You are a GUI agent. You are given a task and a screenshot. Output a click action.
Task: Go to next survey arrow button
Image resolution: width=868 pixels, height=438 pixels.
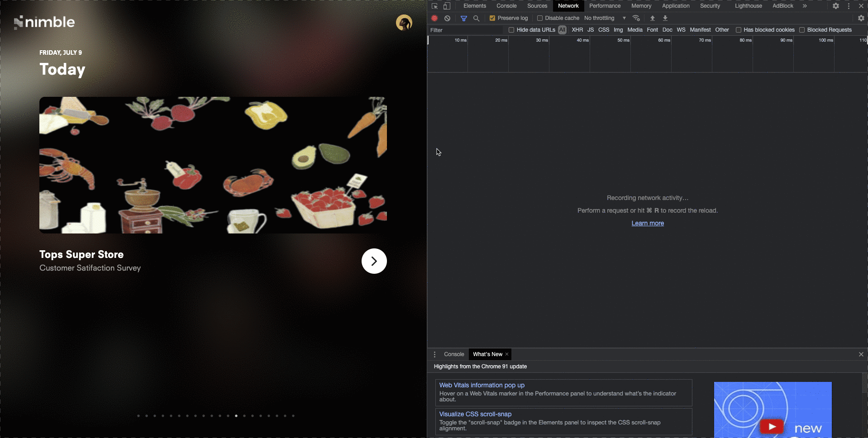374,261
